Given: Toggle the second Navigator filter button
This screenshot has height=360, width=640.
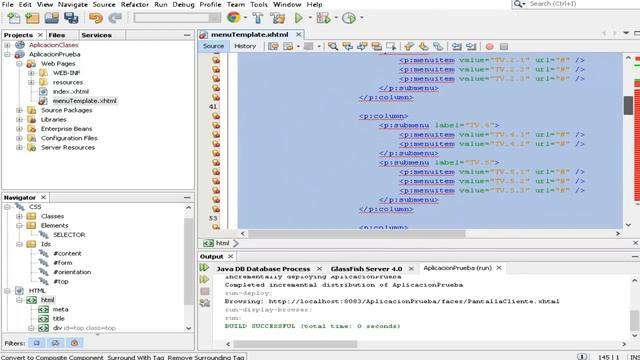Looking at the screenshot, I should pos(56,343).
